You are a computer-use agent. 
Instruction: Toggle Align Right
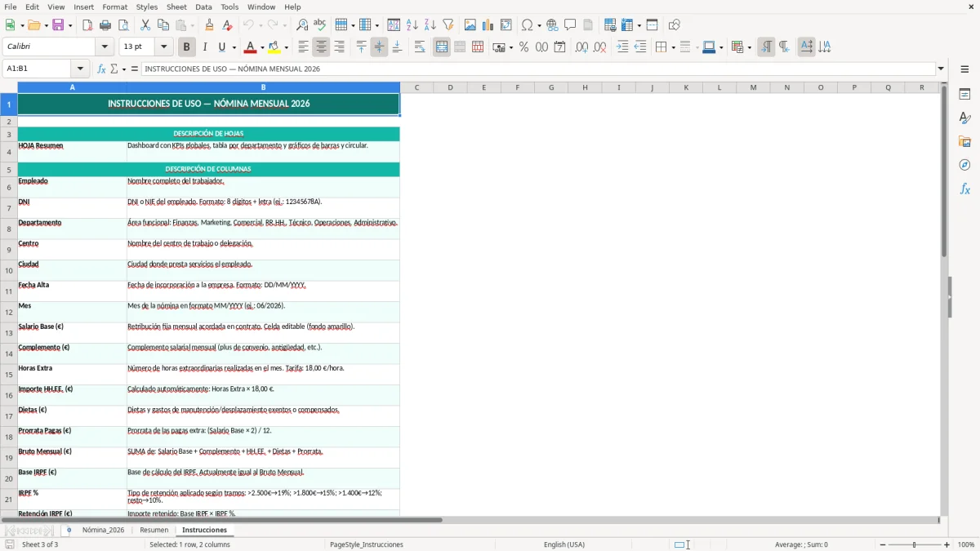point(339,47)
